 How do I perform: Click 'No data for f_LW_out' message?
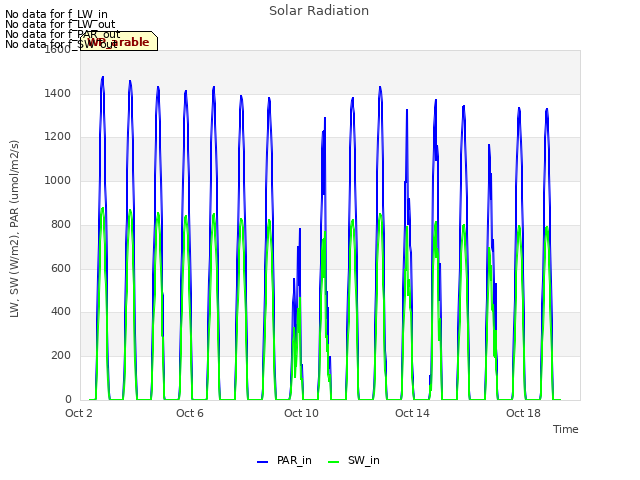pyautogui.click(x=60, y=24)
